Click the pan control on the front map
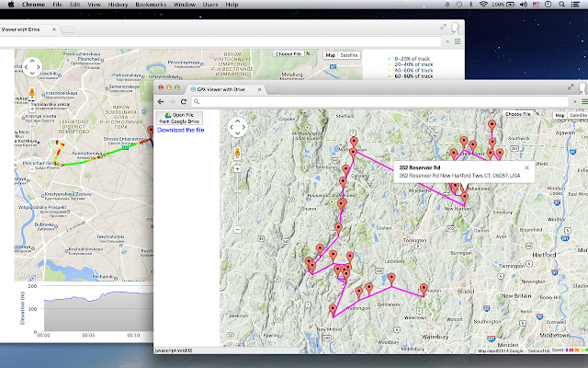Screen dimensions: 588x368 click(237, 126)
